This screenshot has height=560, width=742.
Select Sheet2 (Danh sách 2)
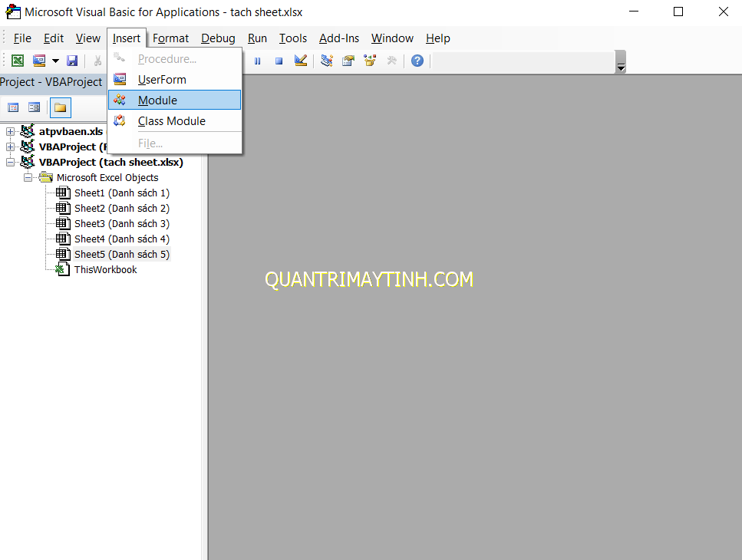(x=121, y=208)
